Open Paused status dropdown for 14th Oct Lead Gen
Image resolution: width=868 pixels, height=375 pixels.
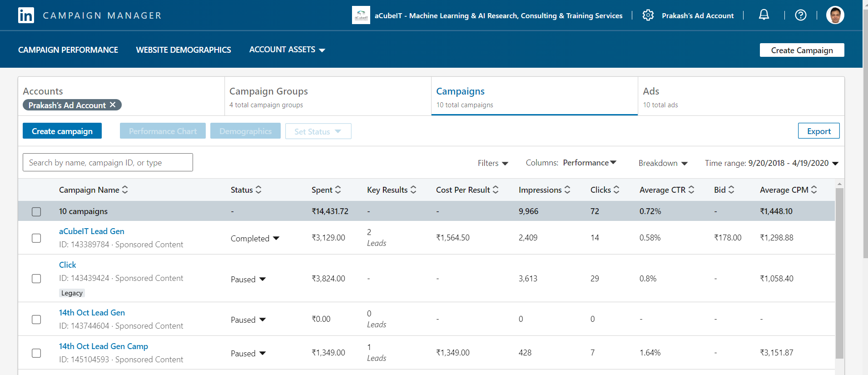click(x=248, y=320)
